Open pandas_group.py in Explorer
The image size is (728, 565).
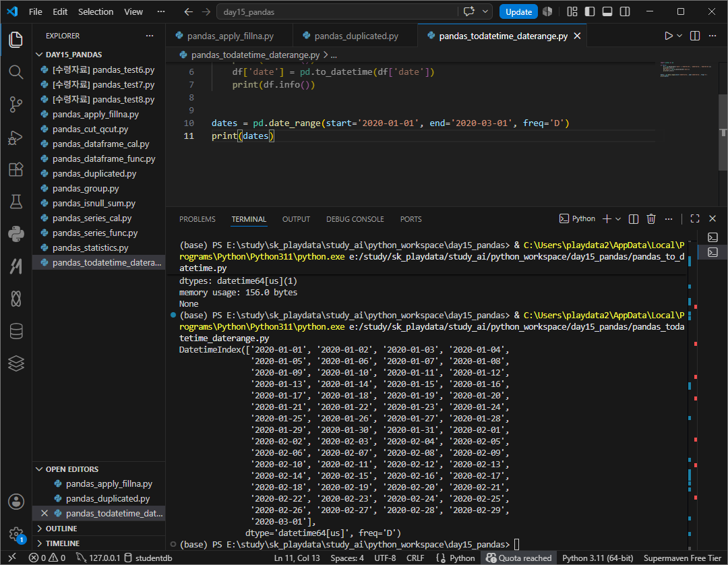point(86,189)
